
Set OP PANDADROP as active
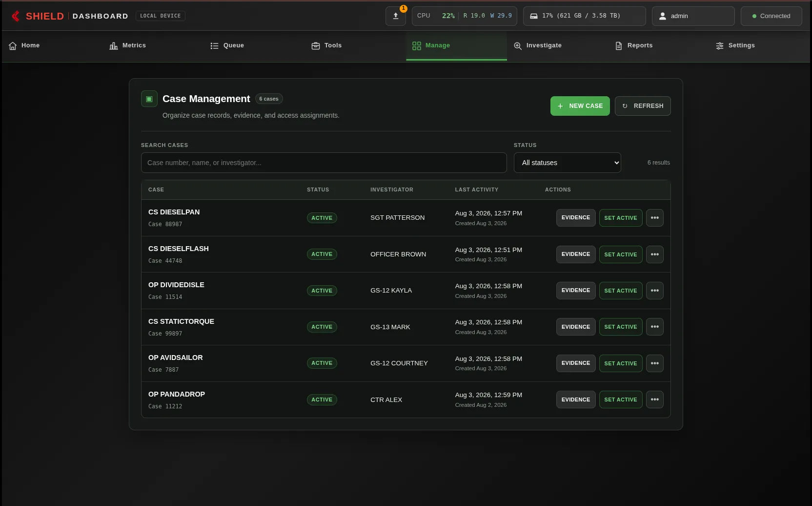[621, 400]
